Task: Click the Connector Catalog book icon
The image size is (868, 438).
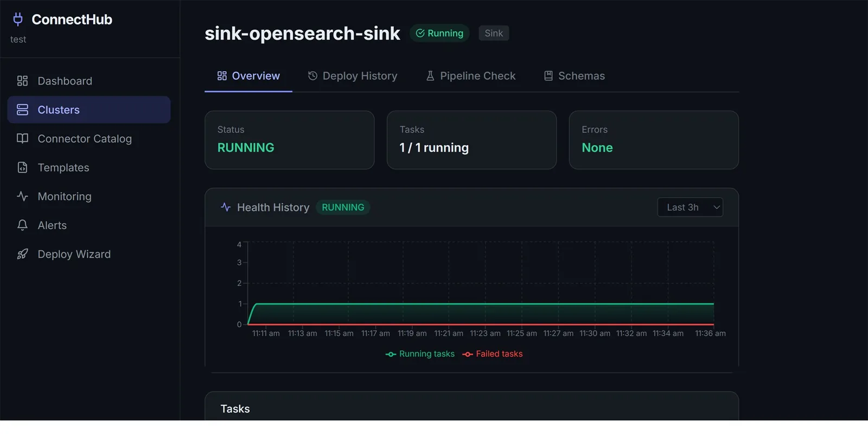Action: pos(22,138)
